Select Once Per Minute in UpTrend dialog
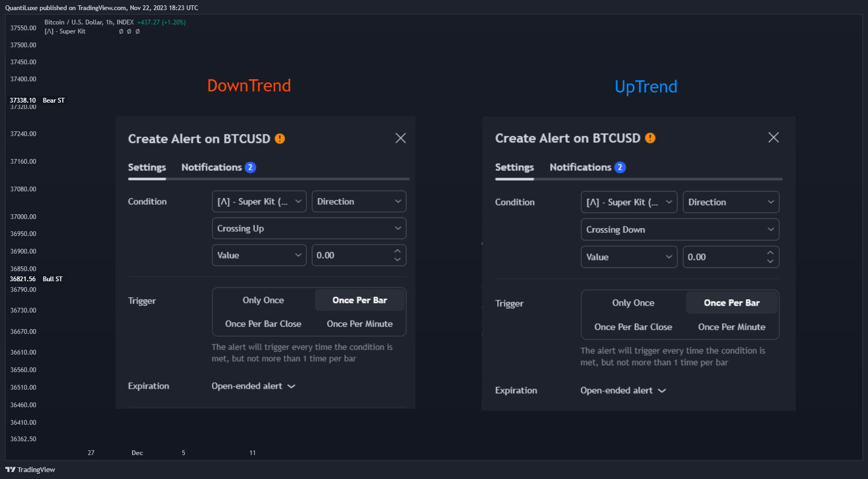This screenshot has width=868, height=479. click(x=732, y=327)
